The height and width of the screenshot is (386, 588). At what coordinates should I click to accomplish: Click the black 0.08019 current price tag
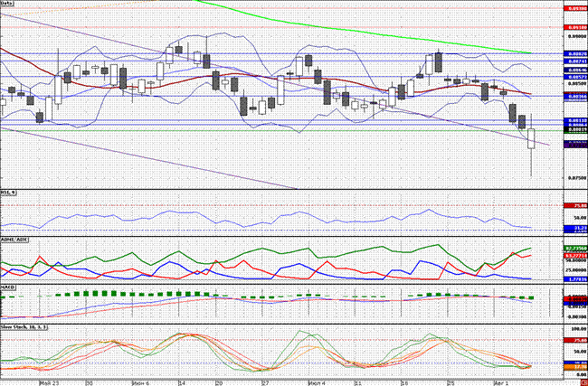coord(576,129)
